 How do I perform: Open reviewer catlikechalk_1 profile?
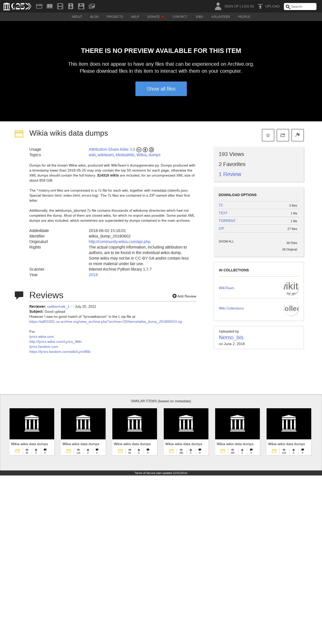58,306
